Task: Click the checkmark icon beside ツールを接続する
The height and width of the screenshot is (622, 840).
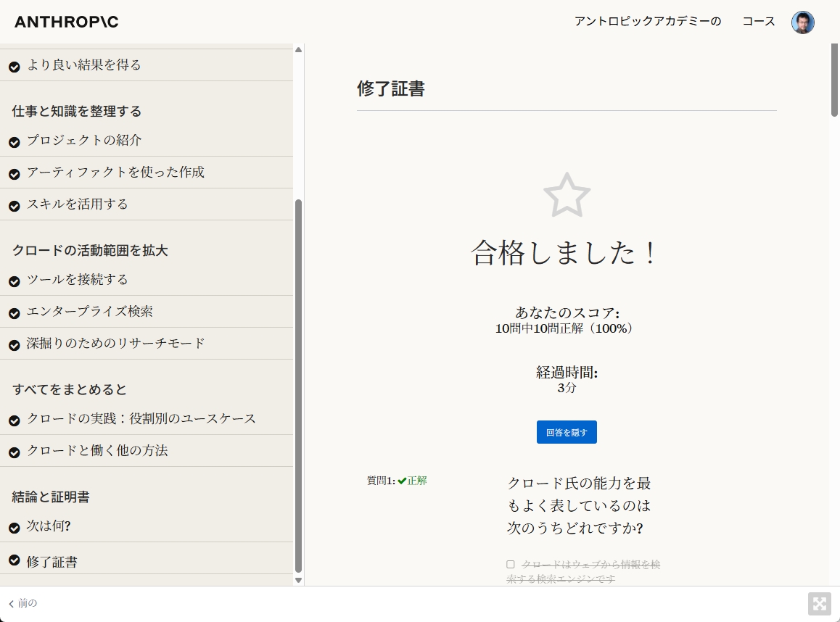Action: (x=15, y=280)
